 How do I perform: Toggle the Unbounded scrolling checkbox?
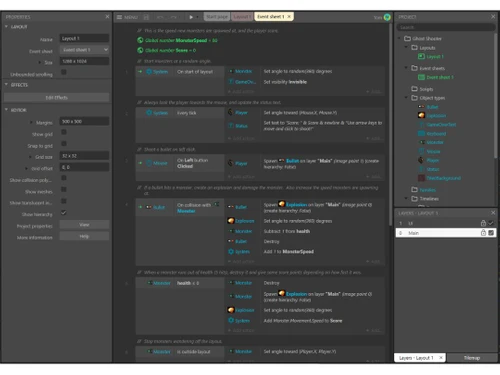[64, 72]
